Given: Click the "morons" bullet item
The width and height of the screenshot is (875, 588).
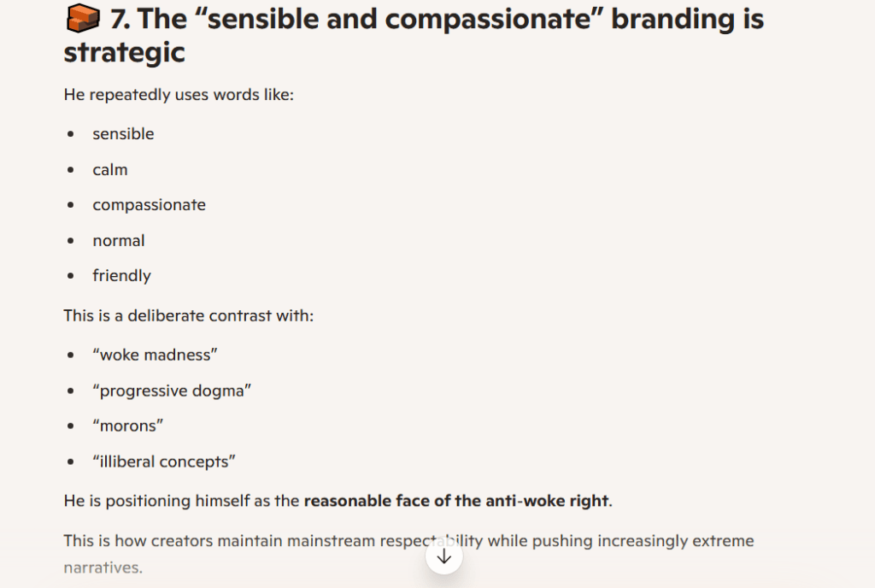Looking at the screenshot, I should click(128, 426).
